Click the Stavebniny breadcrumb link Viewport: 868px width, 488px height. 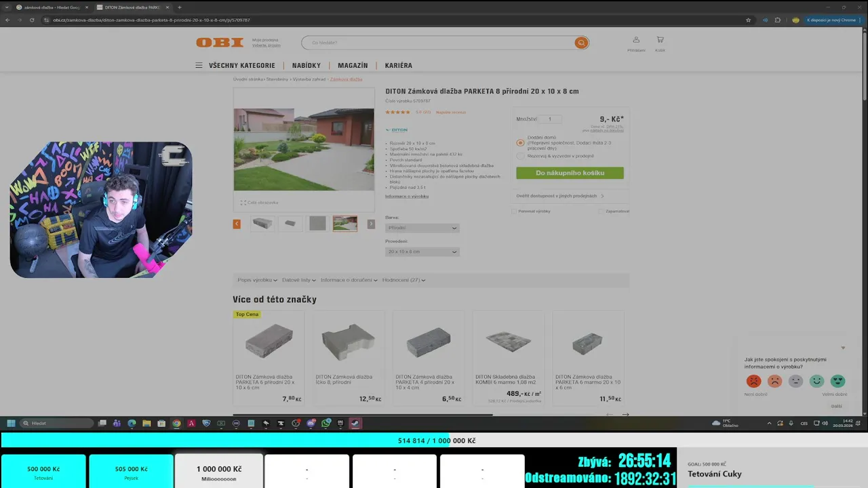point(277,79)
